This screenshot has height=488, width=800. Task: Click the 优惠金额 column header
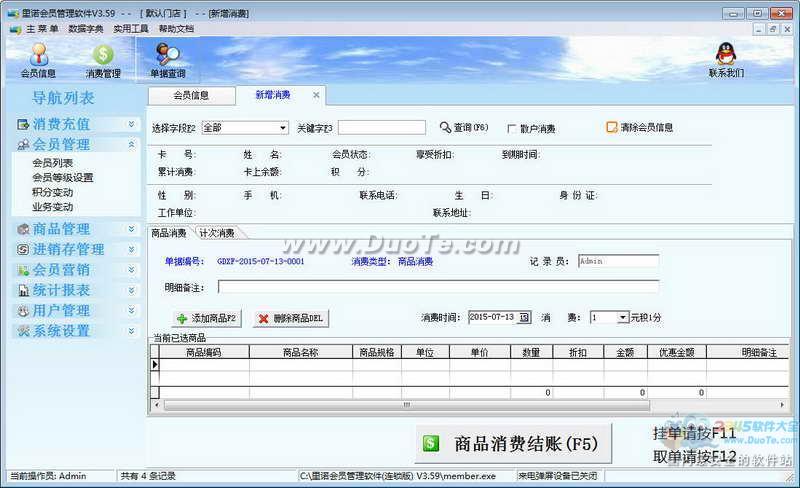pyautogui.click(x=677, y=352)
